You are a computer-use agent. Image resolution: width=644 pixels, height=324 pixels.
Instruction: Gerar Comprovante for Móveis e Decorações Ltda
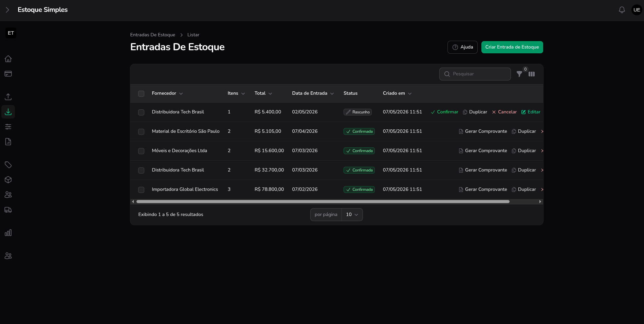pos(483,151)
